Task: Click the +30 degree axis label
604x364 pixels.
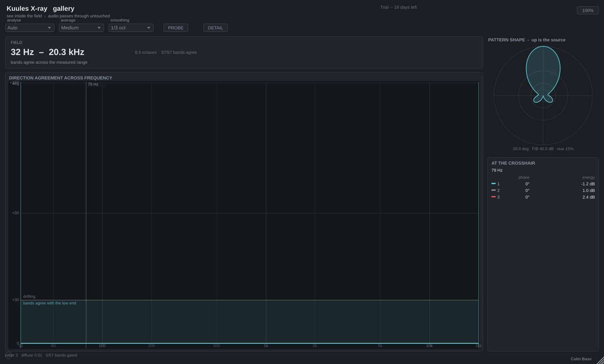Action: tap(15, 300)
